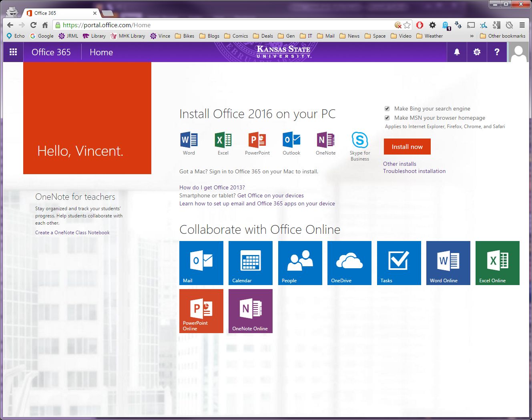Open the Video bookmark folder
532x420 pixels.
(401, 36)
